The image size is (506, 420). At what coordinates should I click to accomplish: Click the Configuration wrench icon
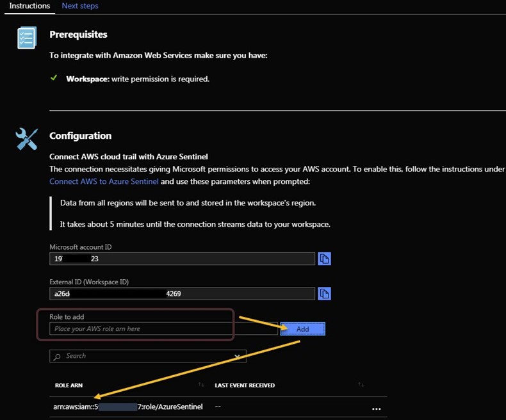(x=26, y=139)
